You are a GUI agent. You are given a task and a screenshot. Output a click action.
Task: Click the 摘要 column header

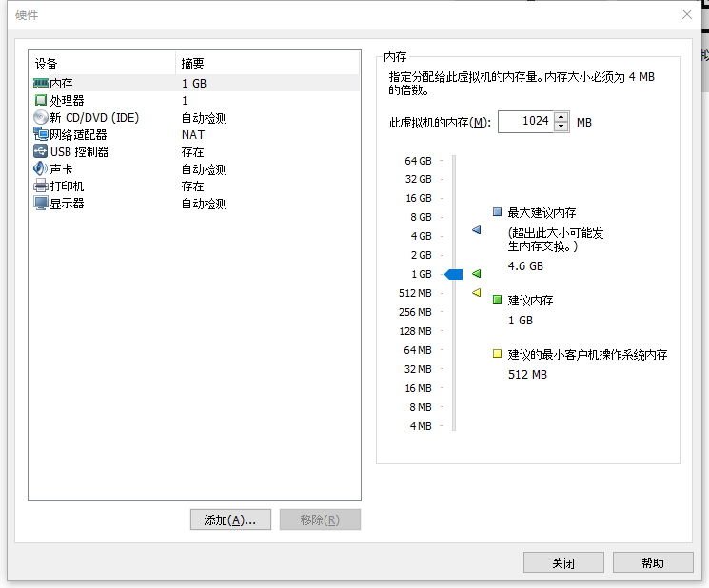[x=267, y=64]
